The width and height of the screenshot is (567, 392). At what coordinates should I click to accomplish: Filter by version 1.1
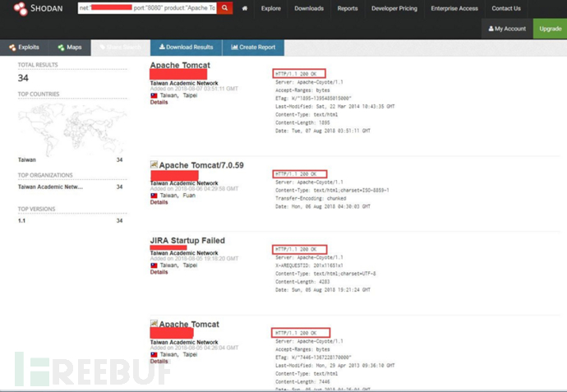pyautogui.click(x=21, y=220)
